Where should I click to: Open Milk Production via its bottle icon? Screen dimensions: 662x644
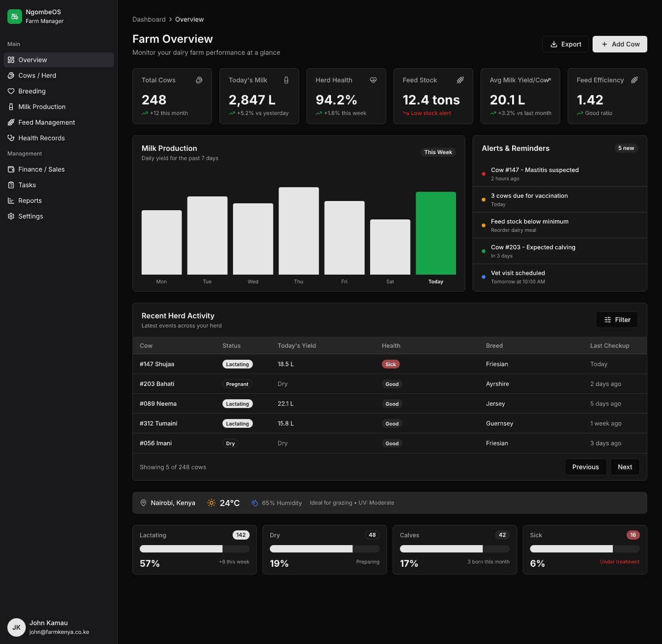pos(11,107)
